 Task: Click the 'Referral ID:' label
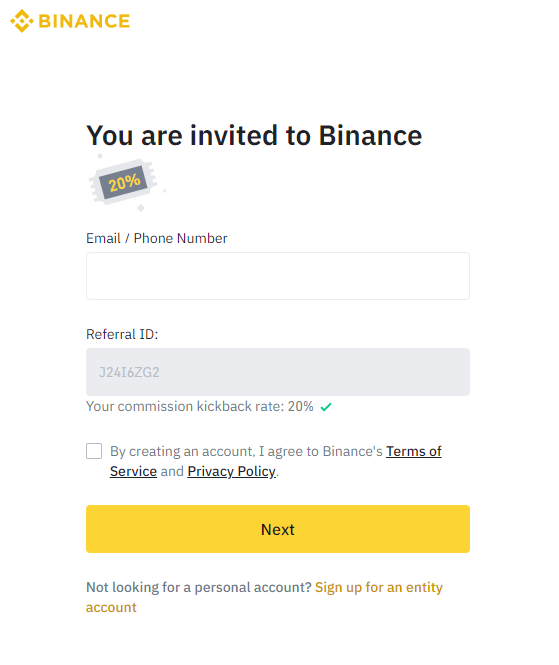coord(122,334)
